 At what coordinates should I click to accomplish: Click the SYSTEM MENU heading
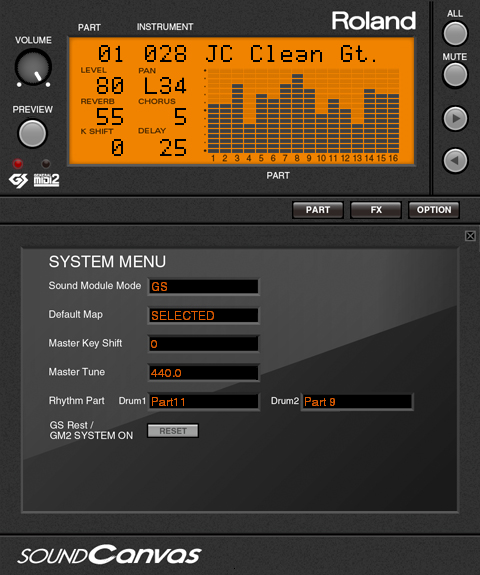click(x=107, y=262)
